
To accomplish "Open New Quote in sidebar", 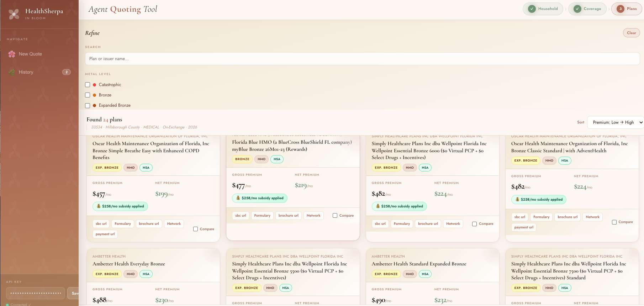I will [39, 54].
